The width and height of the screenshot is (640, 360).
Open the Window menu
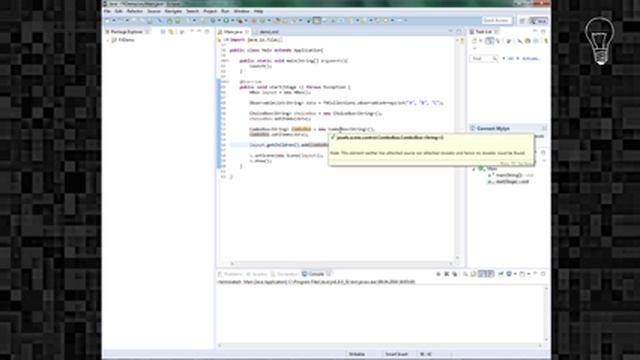point(241,11)
